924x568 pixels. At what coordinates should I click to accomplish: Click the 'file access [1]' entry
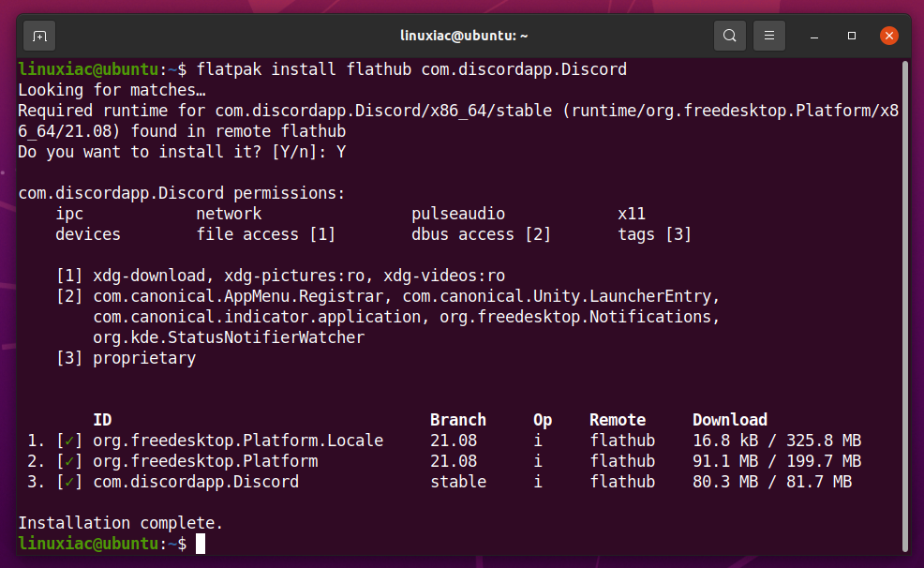click(x=266, y=234)
